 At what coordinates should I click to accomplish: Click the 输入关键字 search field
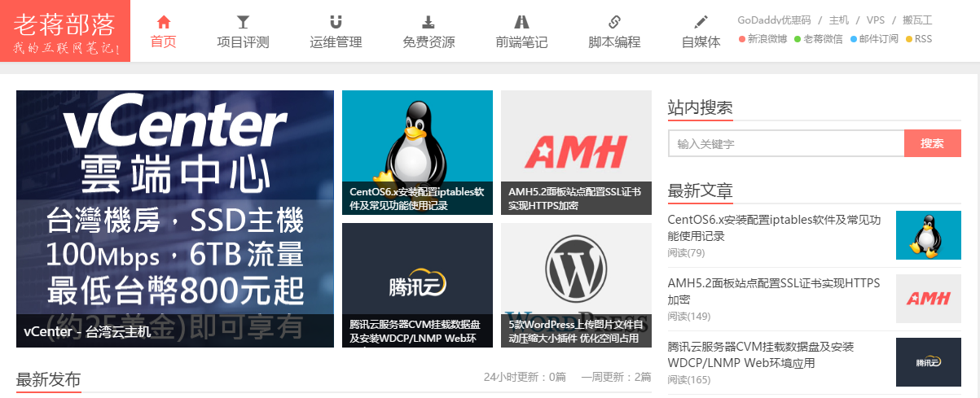click(x=786, y=143)
